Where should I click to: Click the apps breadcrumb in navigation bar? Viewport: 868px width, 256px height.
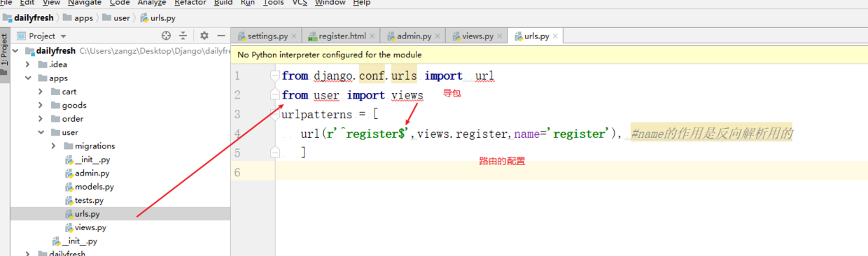coord(78,17)
